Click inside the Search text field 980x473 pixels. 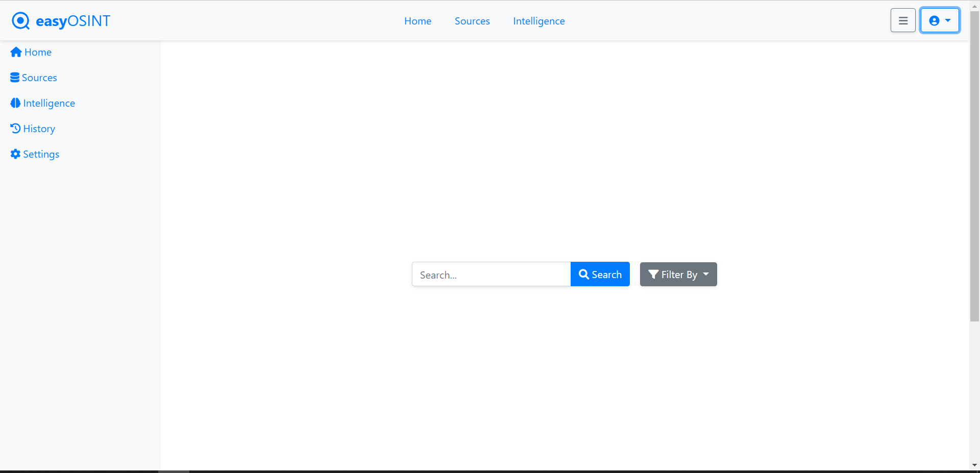tap(490, 274)
